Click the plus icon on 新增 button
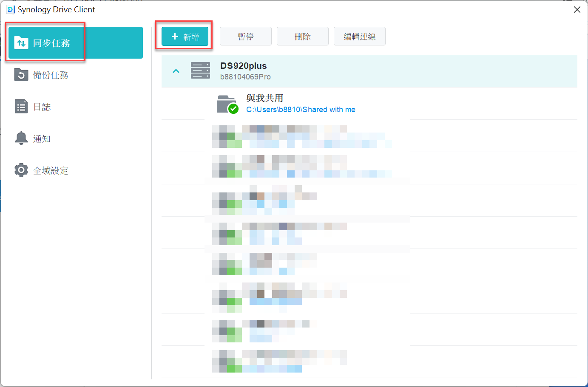The image size is (588, 387). tap(175, 37)
